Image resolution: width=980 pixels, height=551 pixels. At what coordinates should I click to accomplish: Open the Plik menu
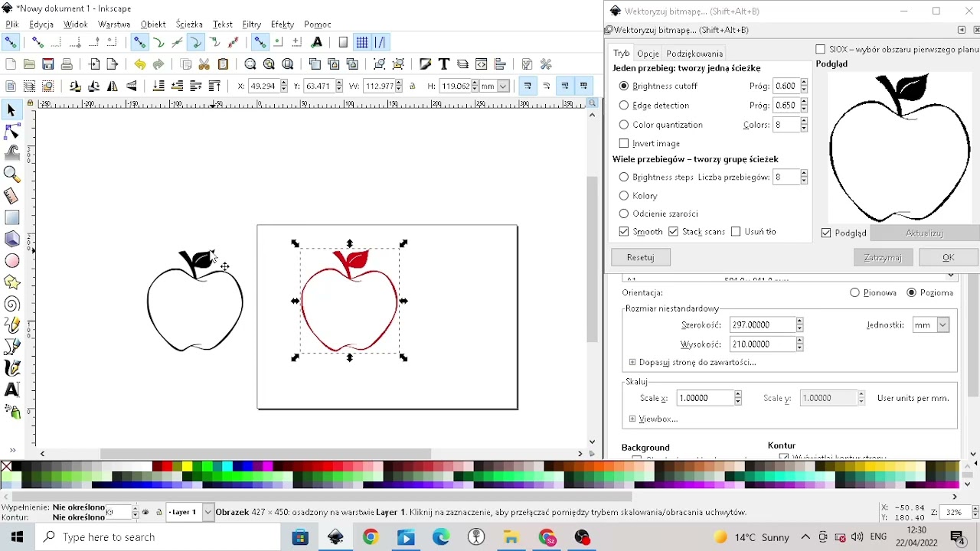[x=12, y=24]
